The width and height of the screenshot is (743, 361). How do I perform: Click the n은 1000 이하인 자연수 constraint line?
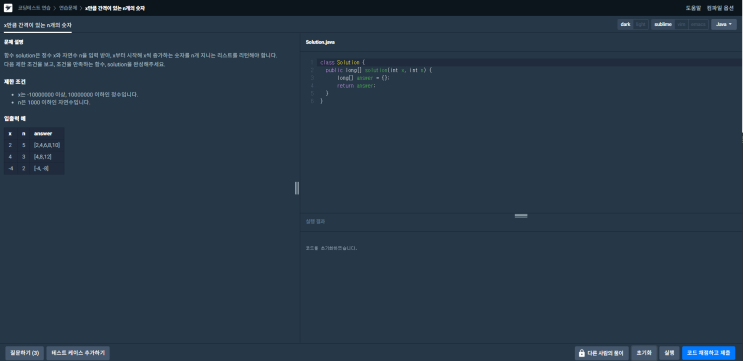(53, 102)
